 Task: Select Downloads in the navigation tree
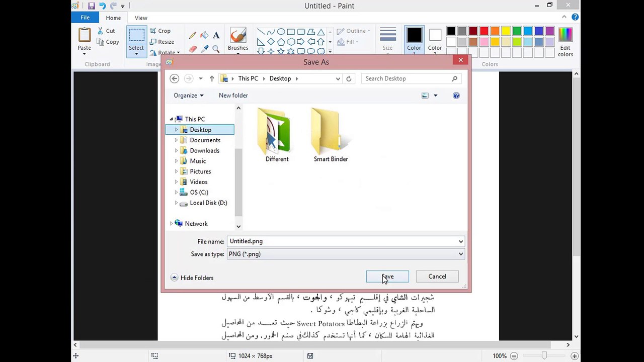click(204, 151)
